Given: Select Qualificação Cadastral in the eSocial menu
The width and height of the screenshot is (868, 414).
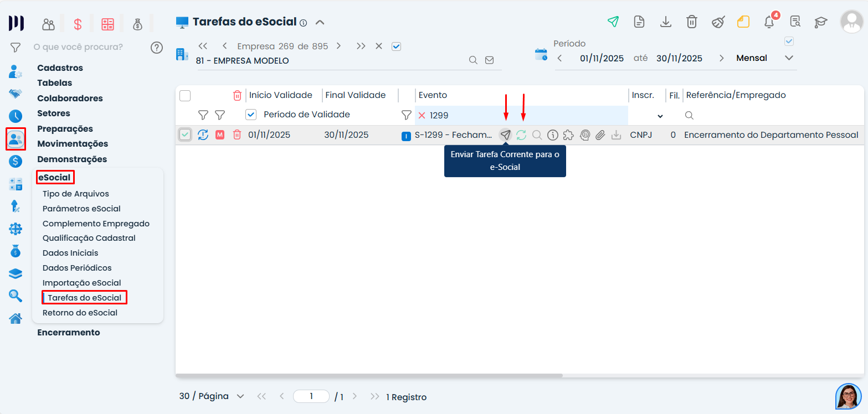Looking at the screenshot, I should click(89, 237).
